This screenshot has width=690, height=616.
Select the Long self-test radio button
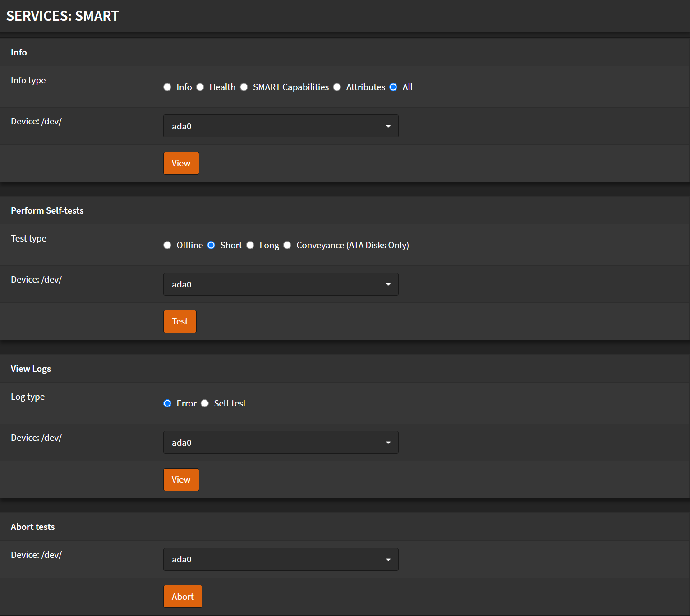click(x=250, y=245)
